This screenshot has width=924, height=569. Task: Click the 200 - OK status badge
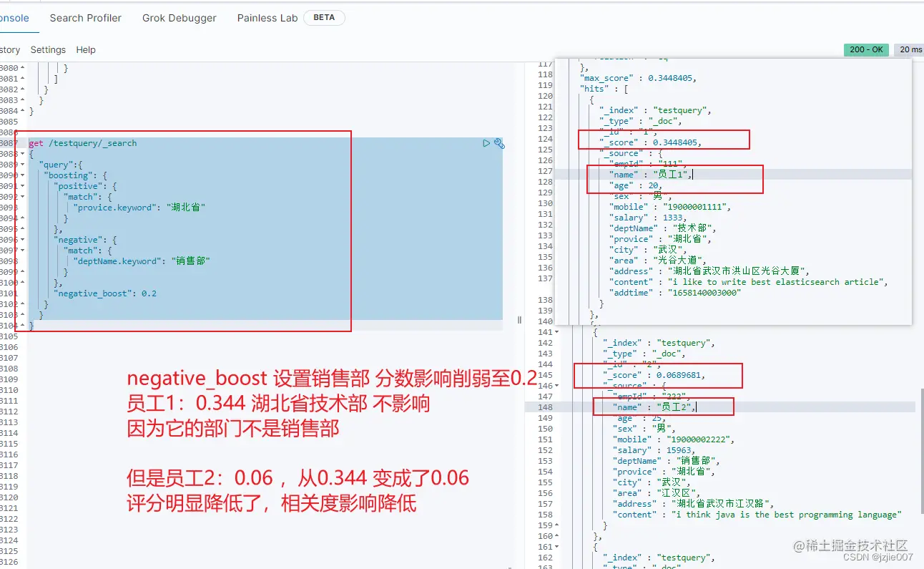pos(866,50)
